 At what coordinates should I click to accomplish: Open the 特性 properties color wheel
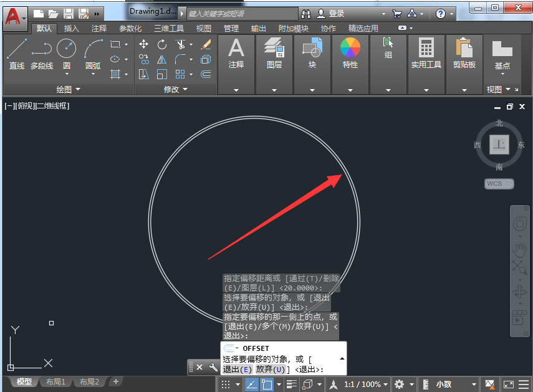click(x=350, y=54)
